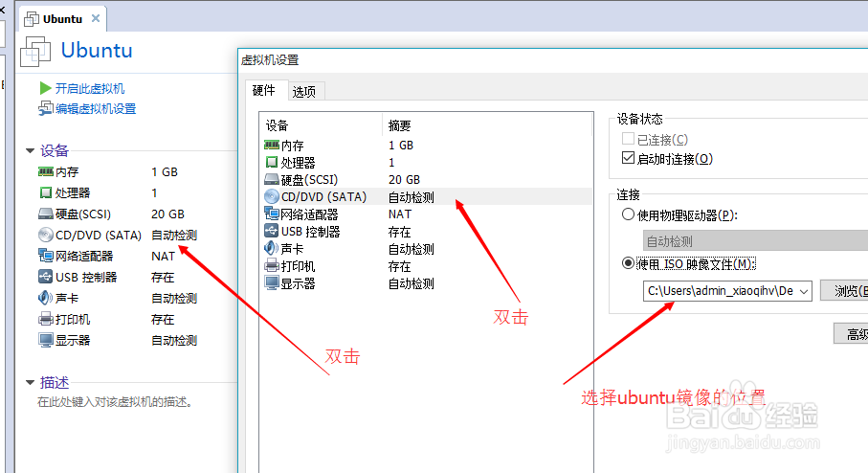Click the 内存 memory icon in main window device list

45,171
